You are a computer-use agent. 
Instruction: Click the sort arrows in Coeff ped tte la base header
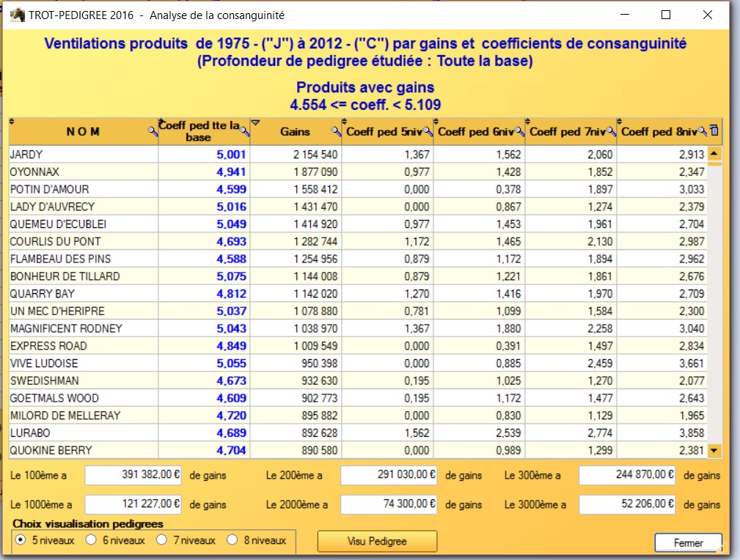point(161,122)
